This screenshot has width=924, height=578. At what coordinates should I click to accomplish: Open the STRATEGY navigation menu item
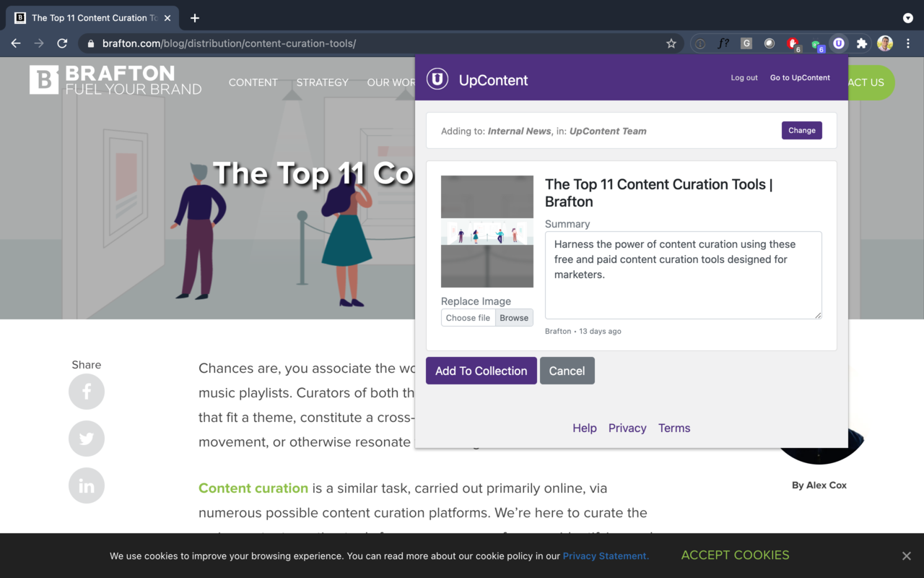322,82
